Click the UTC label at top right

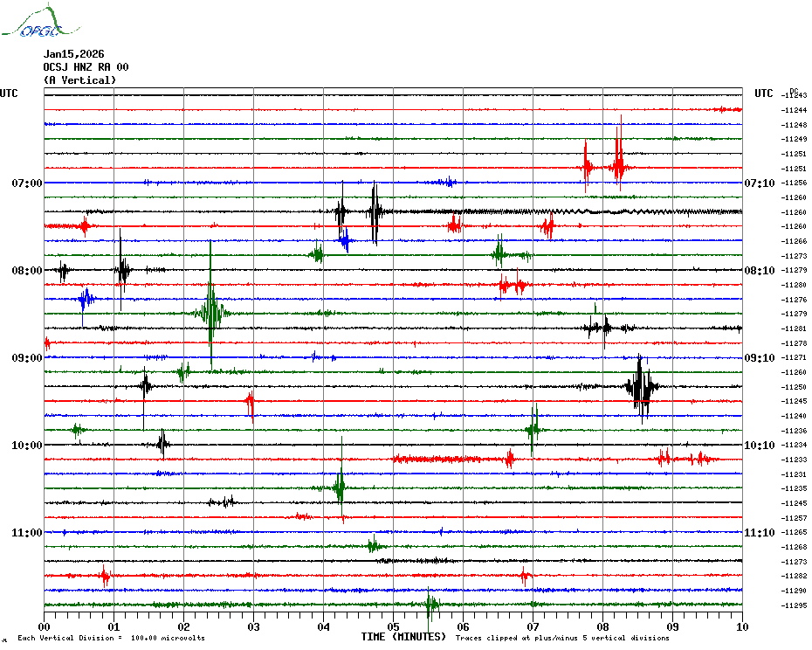pyautogui.click(x=764, y=93)
